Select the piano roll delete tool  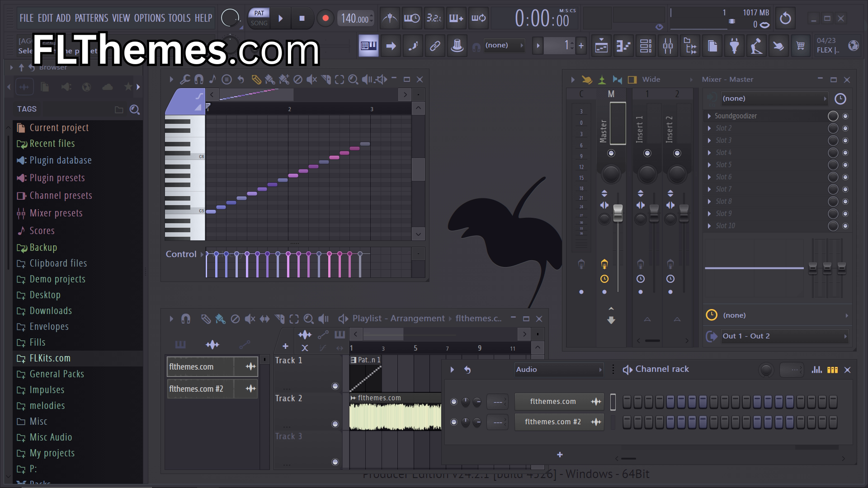tap(297, 80)
